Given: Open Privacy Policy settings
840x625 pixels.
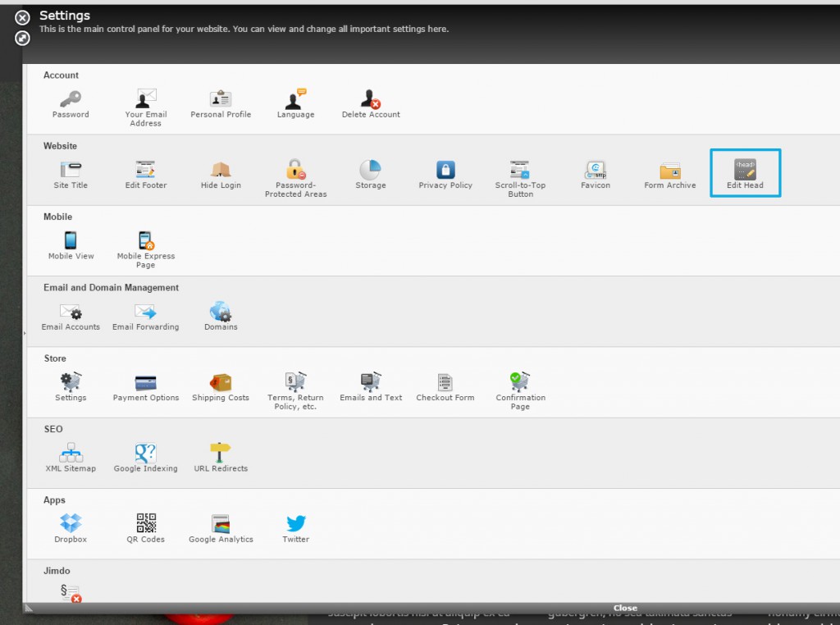Looking at the screenshot, I should click(445, 171).
